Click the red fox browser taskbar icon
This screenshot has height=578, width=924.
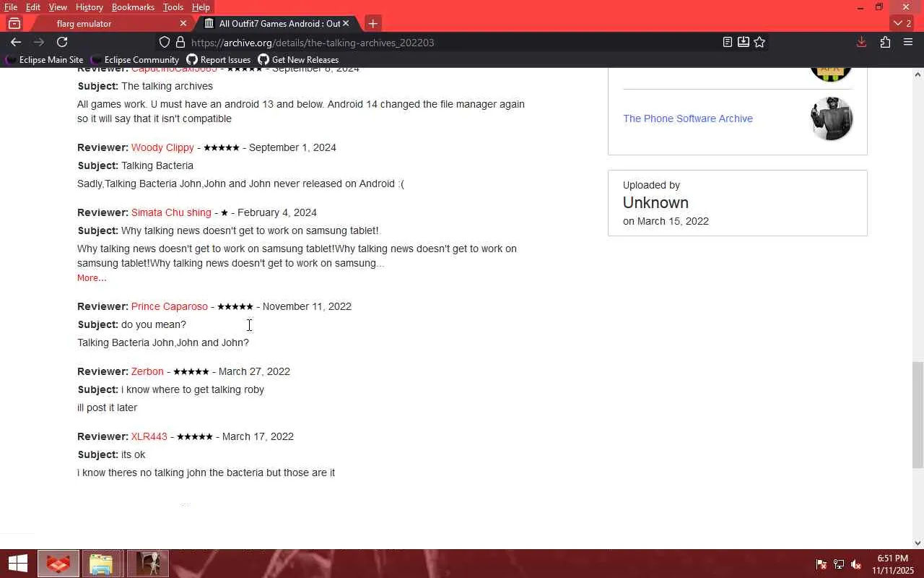coord(58,564)
